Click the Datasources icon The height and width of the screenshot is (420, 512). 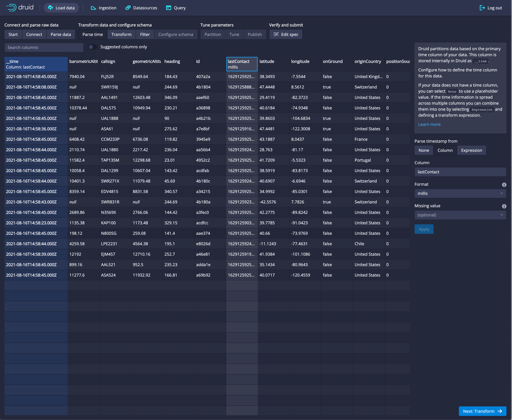click(128, 8)
